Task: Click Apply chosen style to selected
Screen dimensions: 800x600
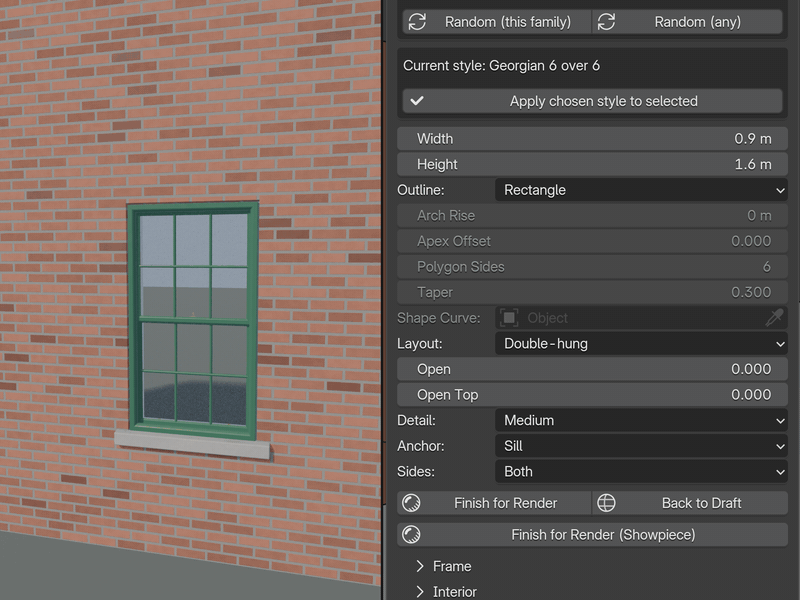Action: [x=592, y=101]
